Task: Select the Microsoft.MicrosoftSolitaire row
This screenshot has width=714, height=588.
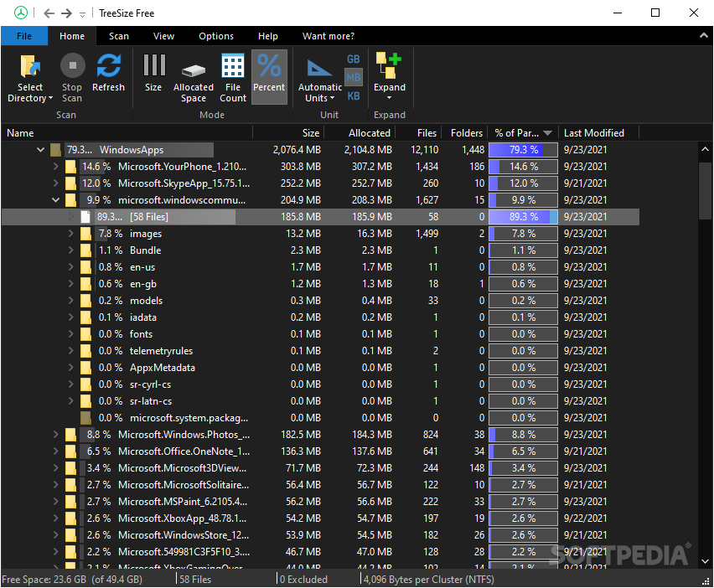Action: 320,485
